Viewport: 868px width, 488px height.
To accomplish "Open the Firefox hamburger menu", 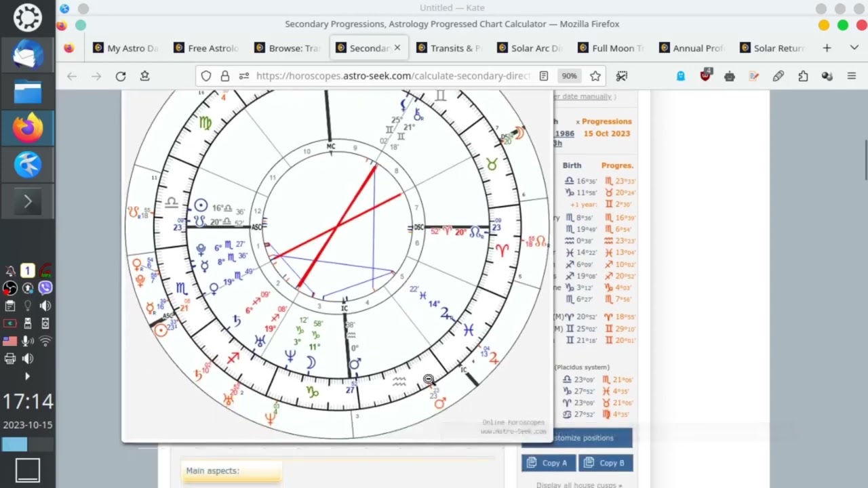I will (852, 76).
